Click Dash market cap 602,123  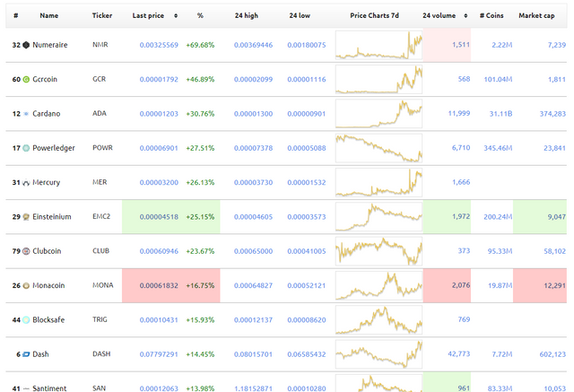pos(552,354)
